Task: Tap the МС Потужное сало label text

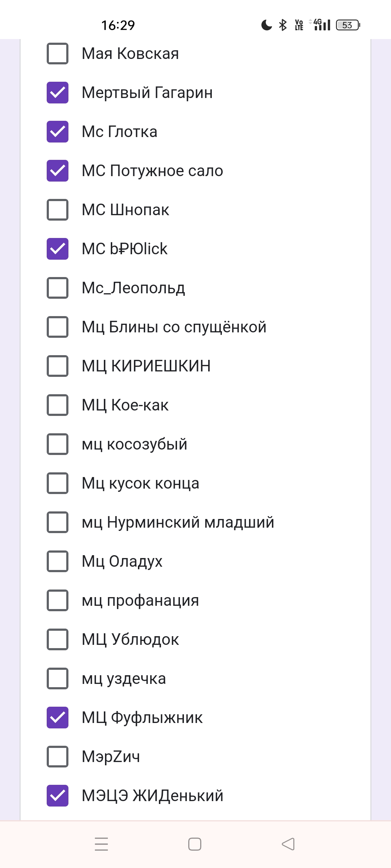Action: pyautogui.click(x=152, y=171)
